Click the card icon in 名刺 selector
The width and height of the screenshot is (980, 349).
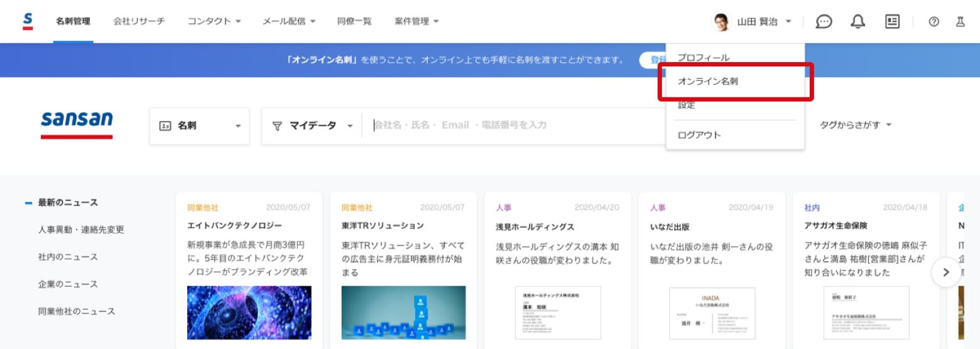tap(165, 126)
